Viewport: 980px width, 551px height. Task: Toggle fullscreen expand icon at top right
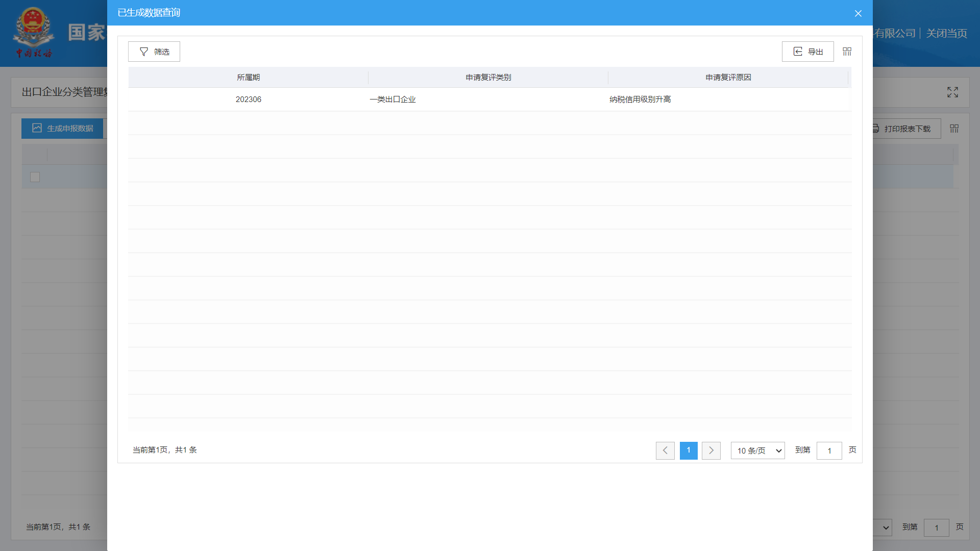click(952, 92)
